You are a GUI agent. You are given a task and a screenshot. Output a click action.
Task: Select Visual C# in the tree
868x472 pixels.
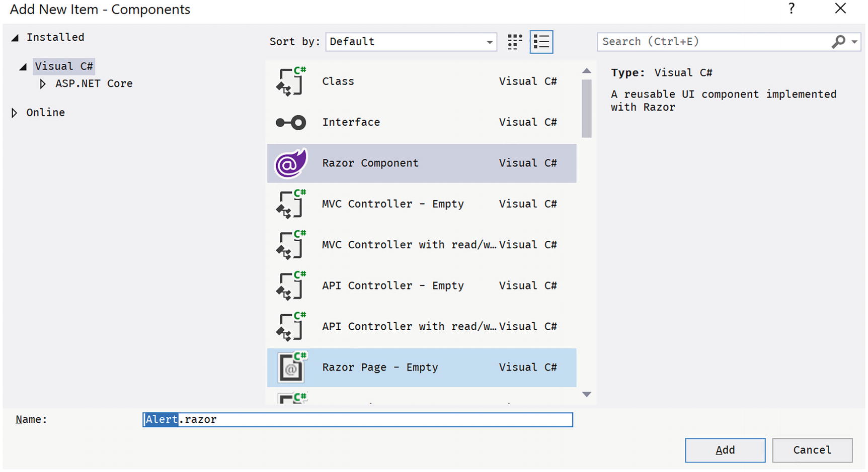[64, 66]
